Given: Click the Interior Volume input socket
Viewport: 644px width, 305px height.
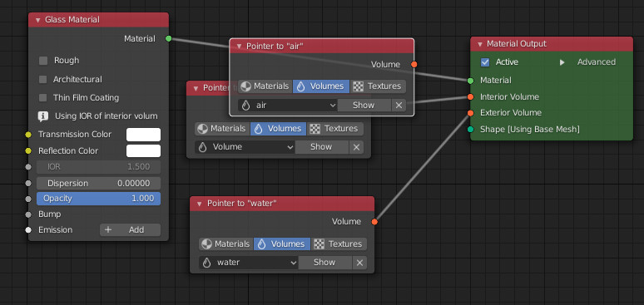Looking at the screenshot, I should click(x=470, y=97).
